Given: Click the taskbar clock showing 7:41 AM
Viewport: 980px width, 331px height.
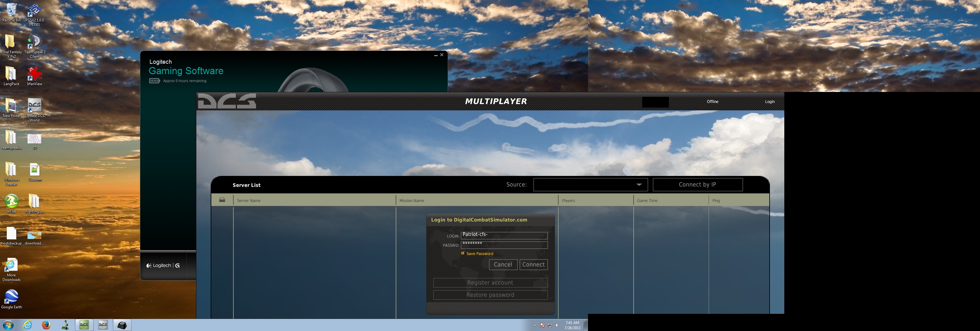Looking at the screenshot, I should tap(572, 325).
